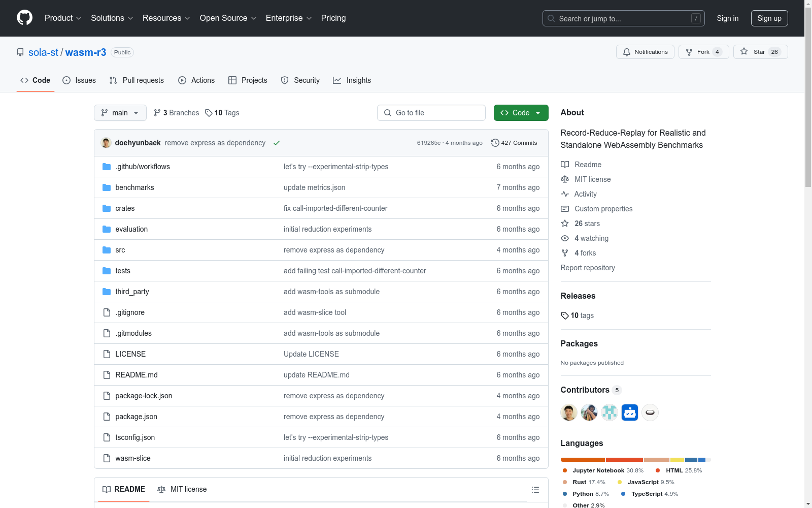812x508 pixels.
Task: Click the Sign in link
Action: 728,18
